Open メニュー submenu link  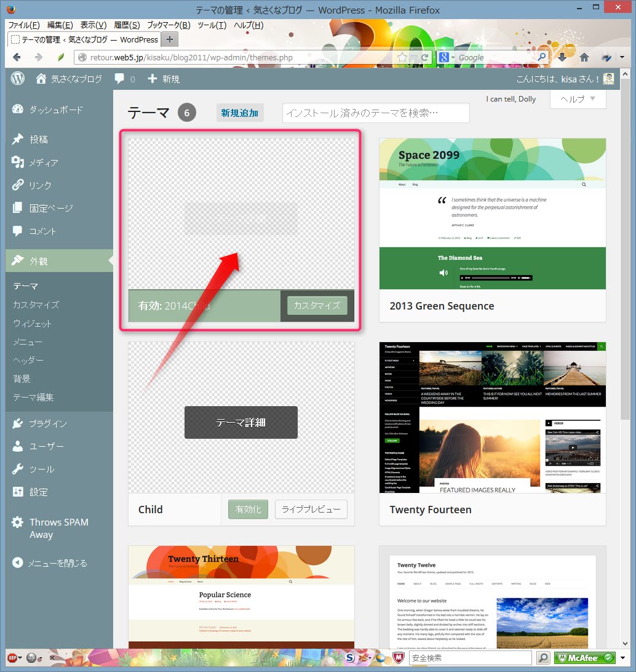pos(28,342)
